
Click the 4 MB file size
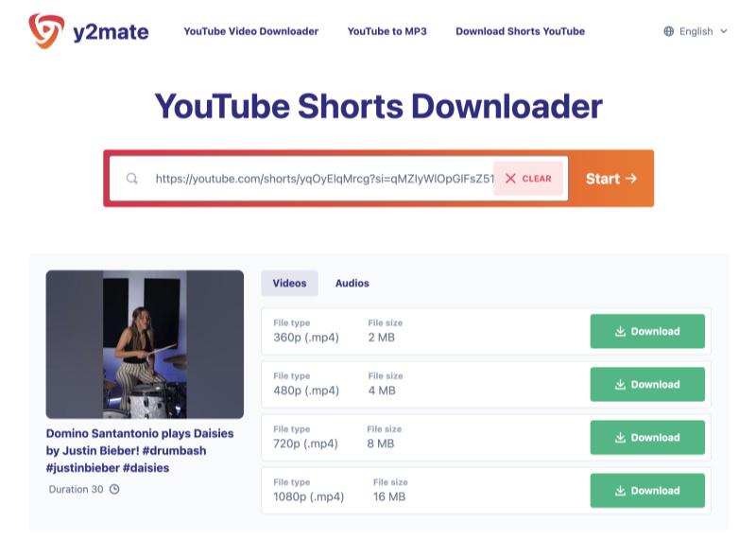[x=382, y=391]
